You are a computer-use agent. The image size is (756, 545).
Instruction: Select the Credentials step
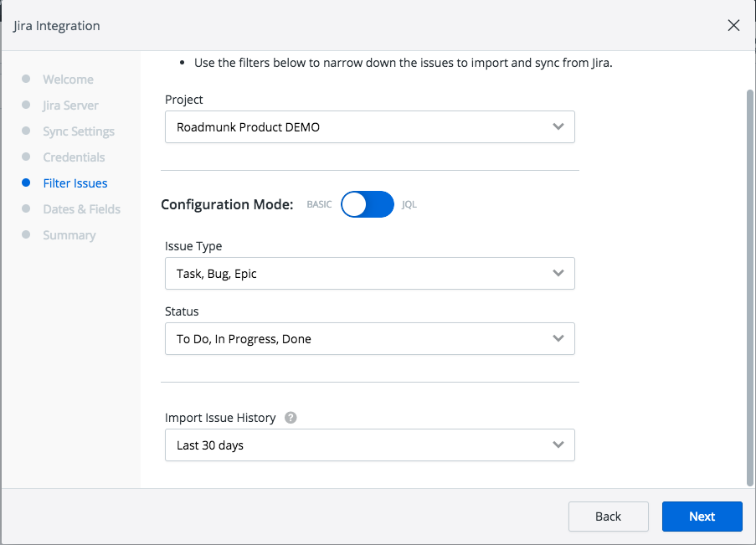point(74,157)
